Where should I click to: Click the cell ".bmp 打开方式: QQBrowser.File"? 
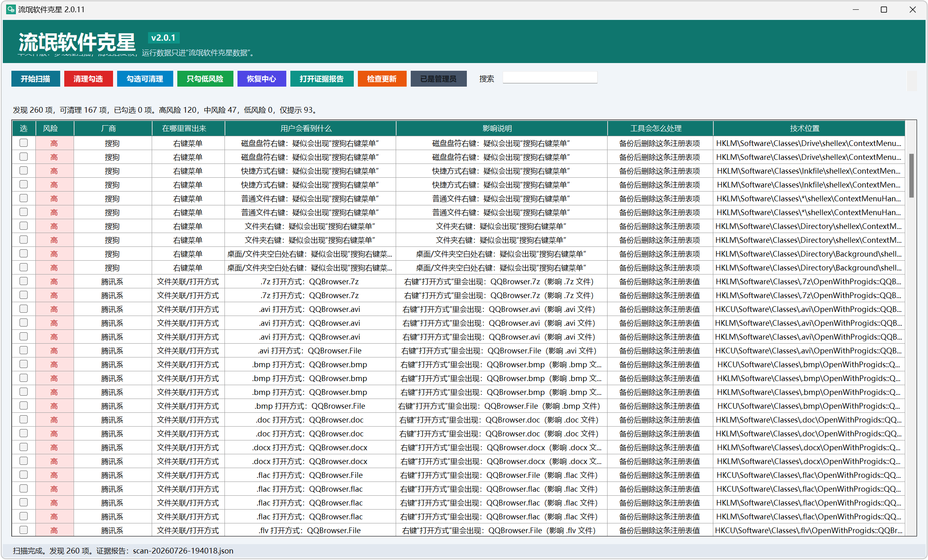tap(310, 406)
